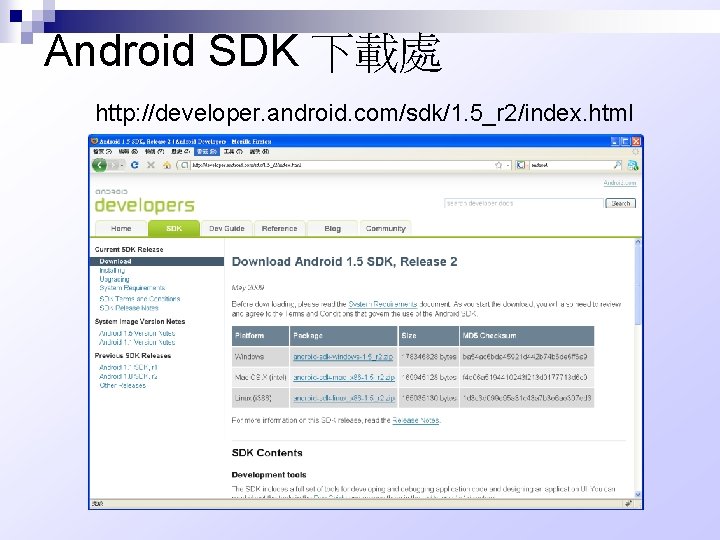Open the Dev Guide tab
Viewport: 720px width, 540px height.
click(226, 228)
